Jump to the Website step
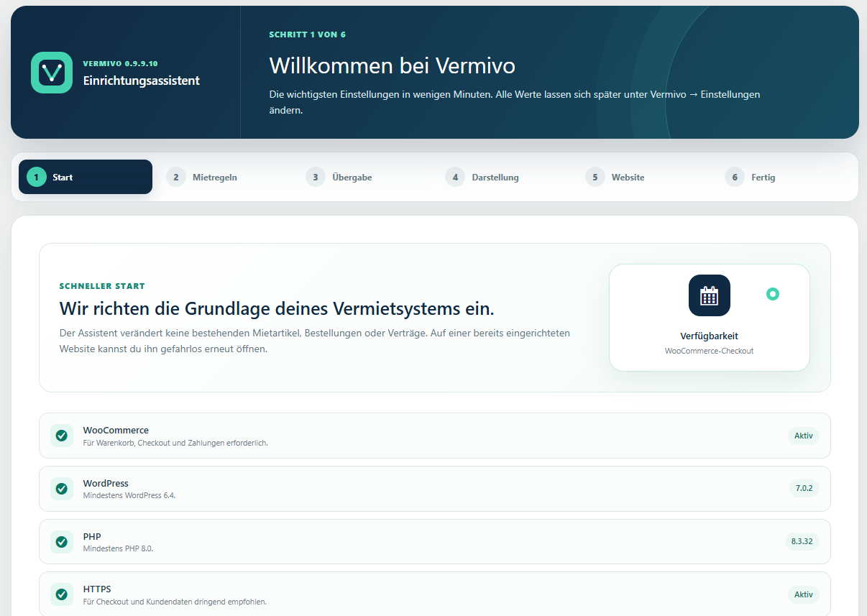Viewport: 867px width, 616px height. [643, 177]
